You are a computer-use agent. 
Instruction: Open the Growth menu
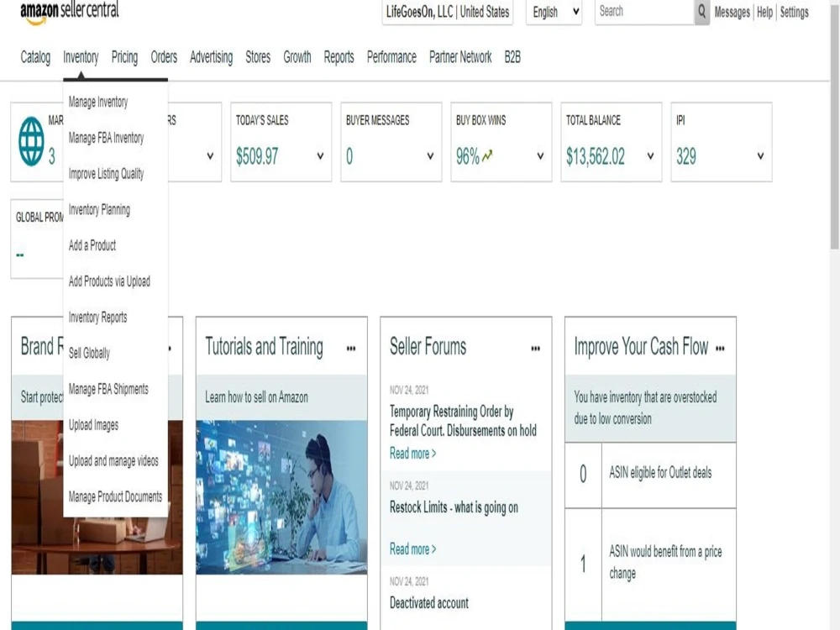point(297,57)
